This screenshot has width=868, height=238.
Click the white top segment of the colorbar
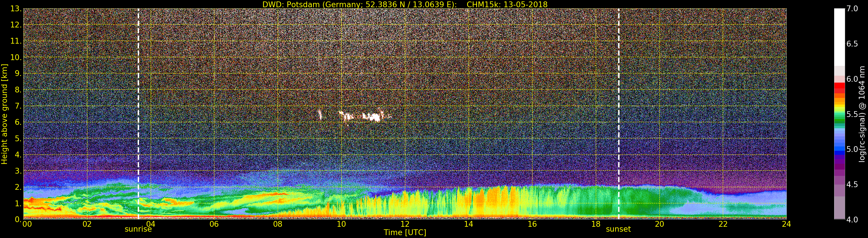click(839, 37)
